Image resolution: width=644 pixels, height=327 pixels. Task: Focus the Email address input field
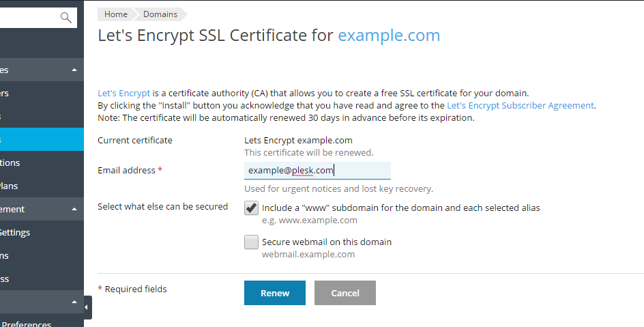pos(317,170)
